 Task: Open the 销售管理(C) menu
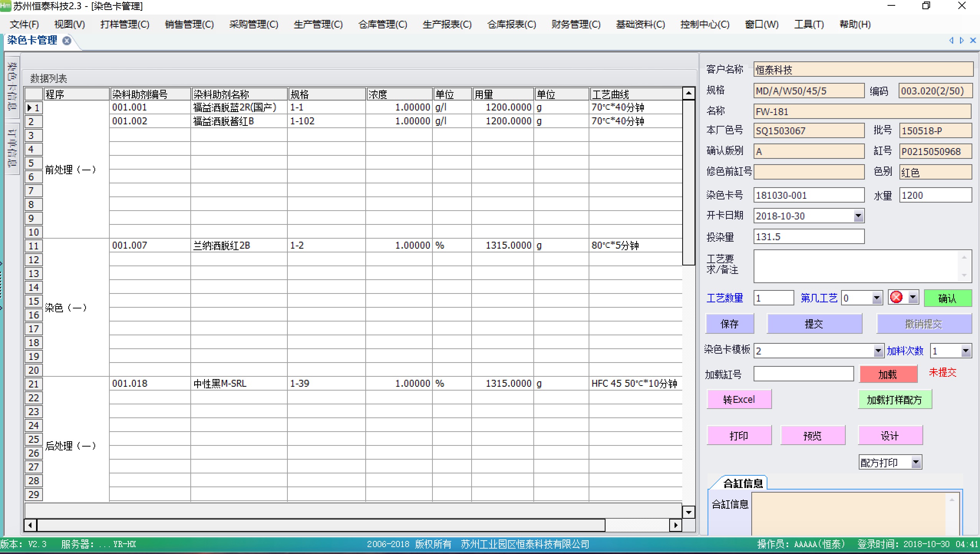point(189,25)
